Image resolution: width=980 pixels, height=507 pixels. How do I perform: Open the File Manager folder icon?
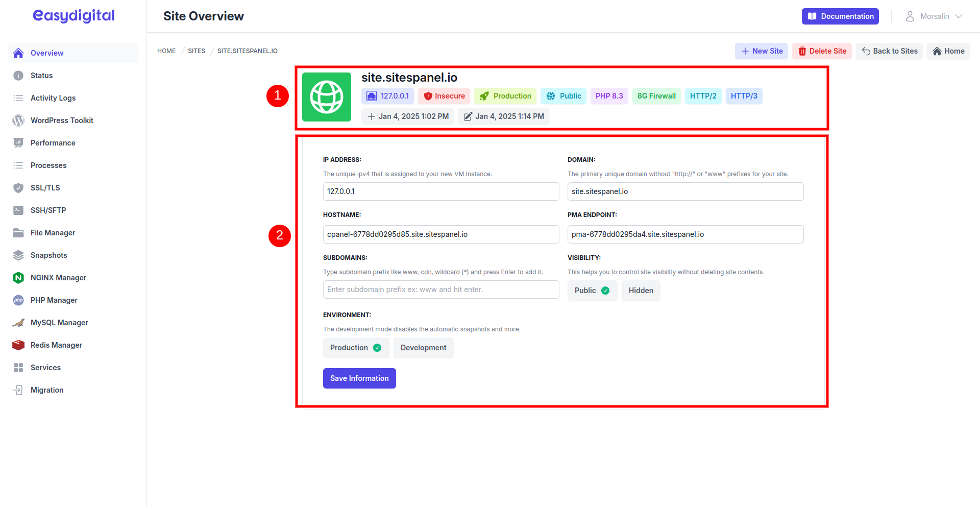[18, 233]
